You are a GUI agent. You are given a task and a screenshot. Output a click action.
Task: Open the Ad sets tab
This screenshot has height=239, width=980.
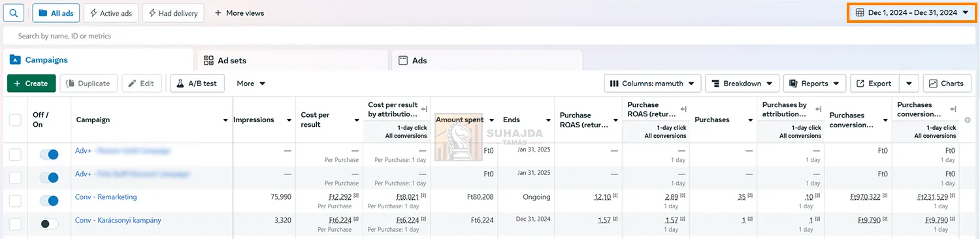292,60
